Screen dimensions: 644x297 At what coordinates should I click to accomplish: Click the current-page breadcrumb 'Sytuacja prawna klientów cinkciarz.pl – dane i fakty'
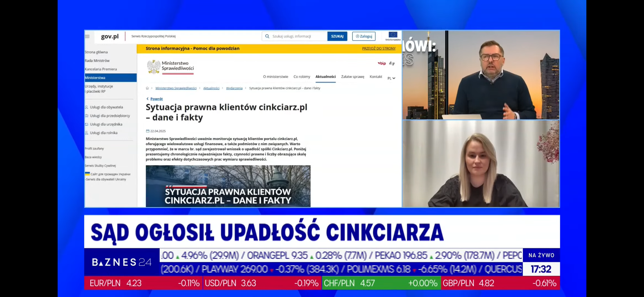284,88
